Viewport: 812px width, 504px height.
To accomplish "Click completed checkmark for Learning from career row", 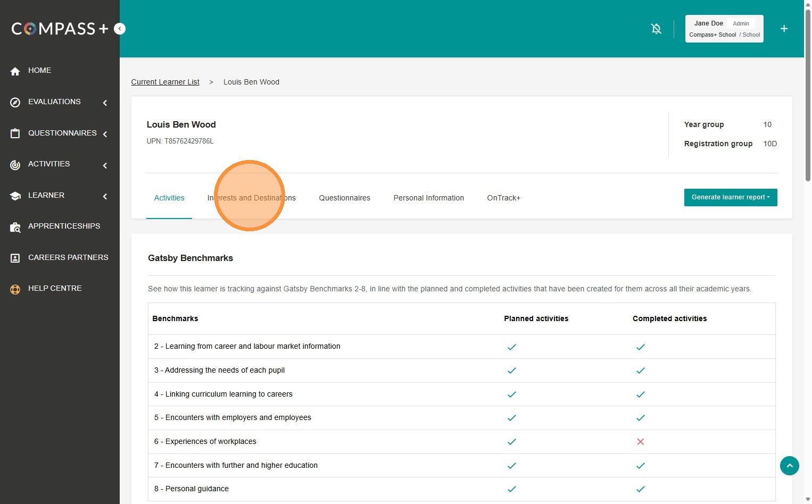I will (641, 347).
